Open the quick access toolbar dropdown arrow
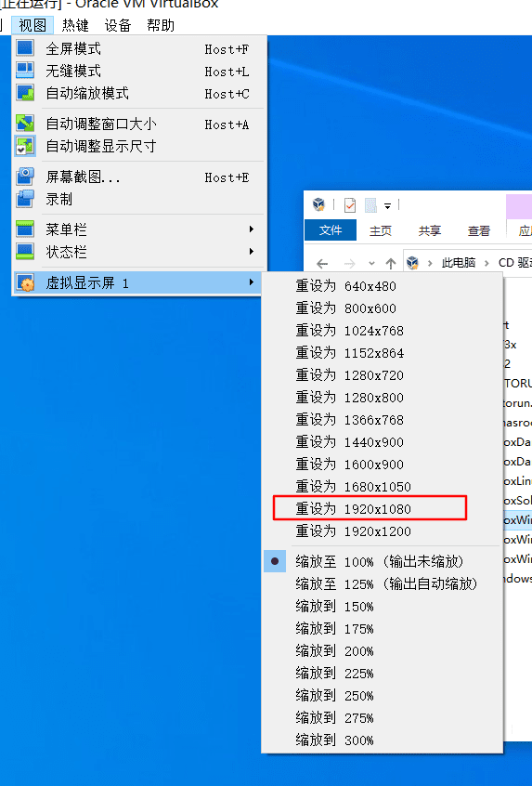Viewport: 532px width, 786px height. coord(387,205)
